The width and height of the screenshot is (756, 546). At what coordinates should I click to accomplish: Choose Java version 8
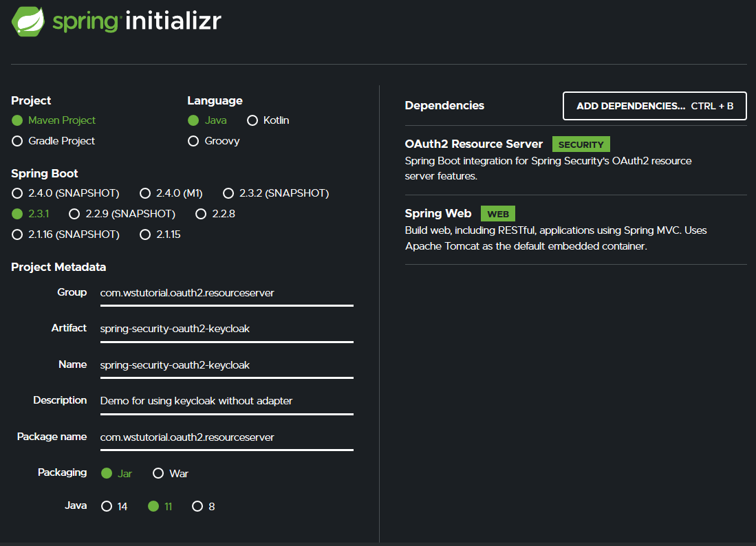click(197, 506)
